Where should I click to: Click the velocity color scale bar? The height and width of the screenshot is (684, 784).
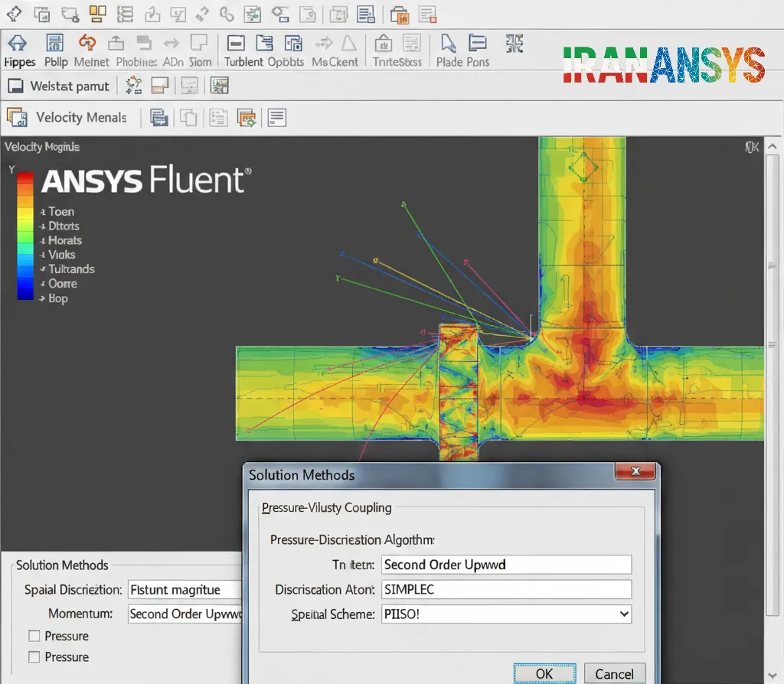(25, 236)
